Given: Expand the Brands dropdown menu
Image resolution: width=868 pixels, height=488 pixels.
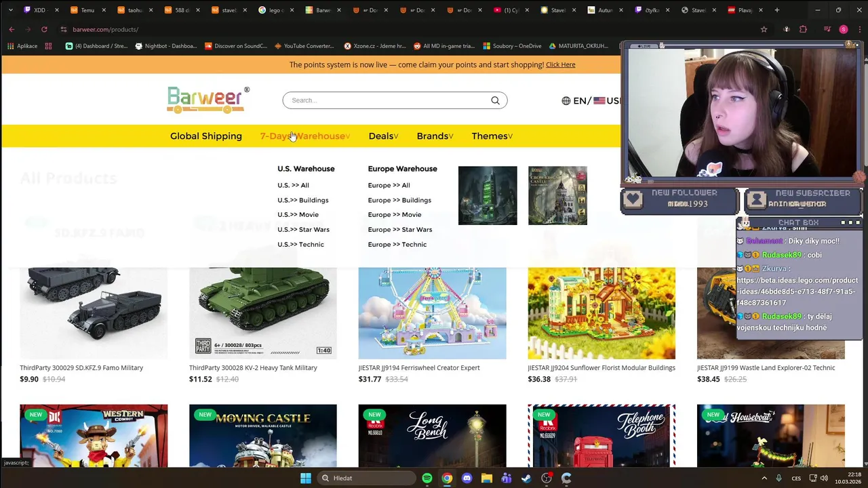Looking at the screenshot, I should point(435,136).
